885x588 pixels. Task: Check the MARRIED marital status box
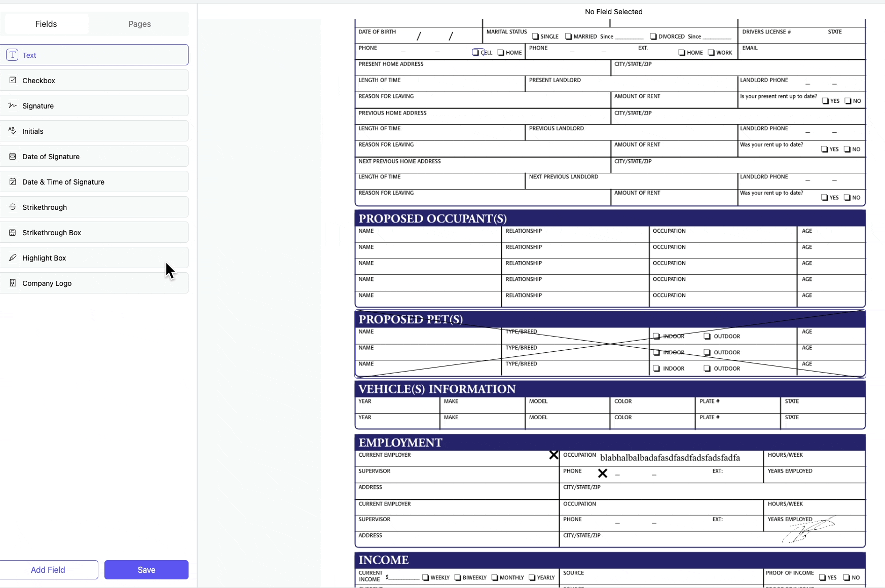coord(568,36)
